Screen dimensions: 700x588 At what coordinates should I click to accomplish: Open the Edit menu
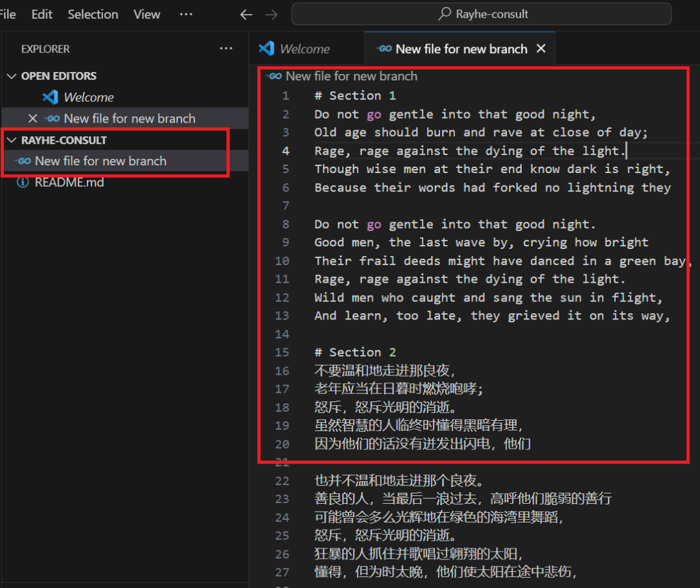(41, 14)
